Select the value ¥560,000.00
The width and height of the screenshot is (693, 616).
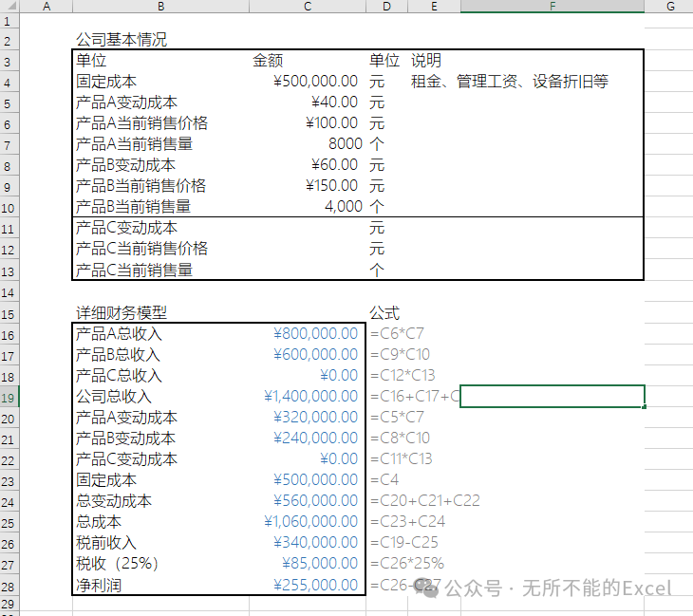click(315, 500)
